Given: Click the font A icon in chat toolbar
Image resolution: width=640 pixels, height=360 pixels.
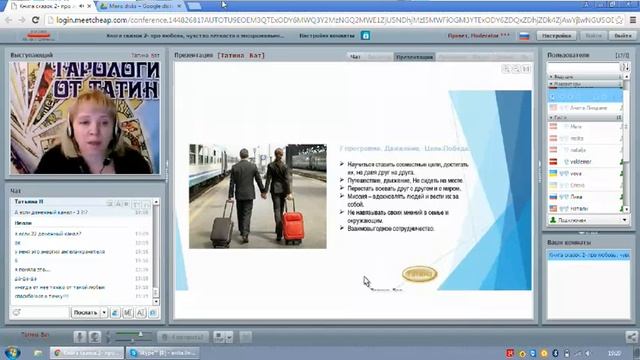Looking at the screenshot, I should click(140, 313).
